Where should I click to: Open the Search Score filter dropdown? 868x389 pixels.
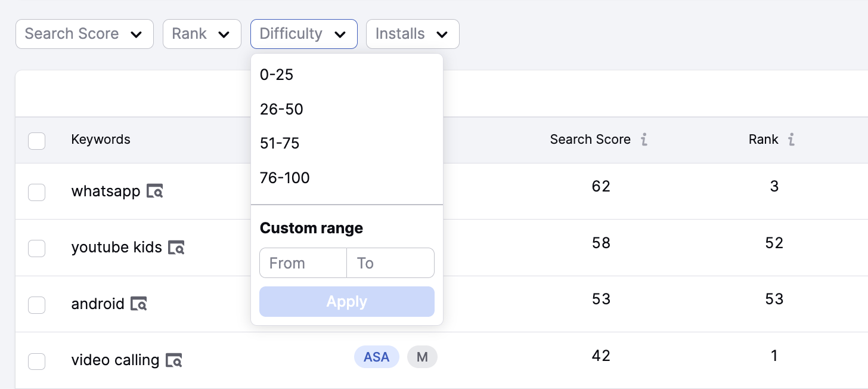point(84,34)
